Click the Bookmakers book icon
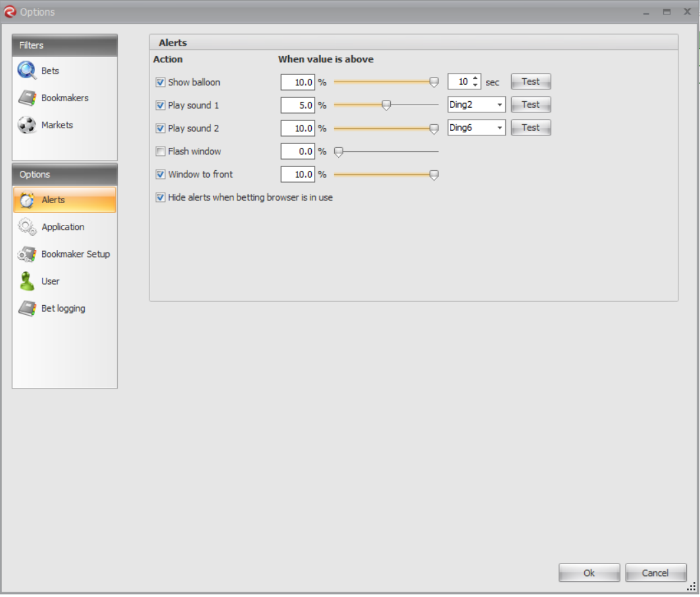This screenshot has height=597, width=700. 27,98
